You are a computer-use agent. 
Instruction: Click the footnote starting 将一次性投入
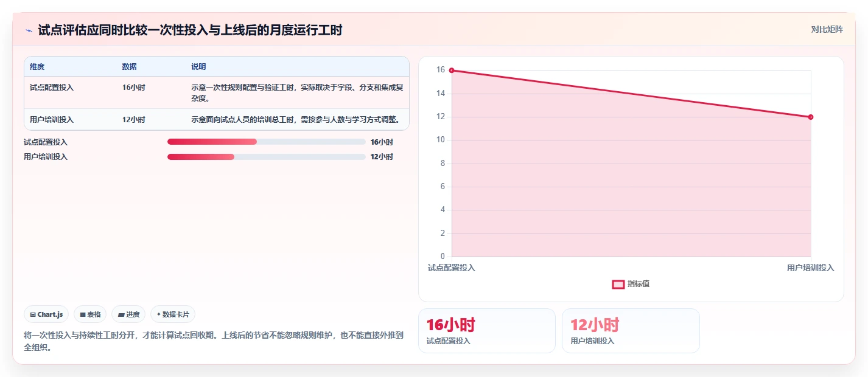click(214, 342)
